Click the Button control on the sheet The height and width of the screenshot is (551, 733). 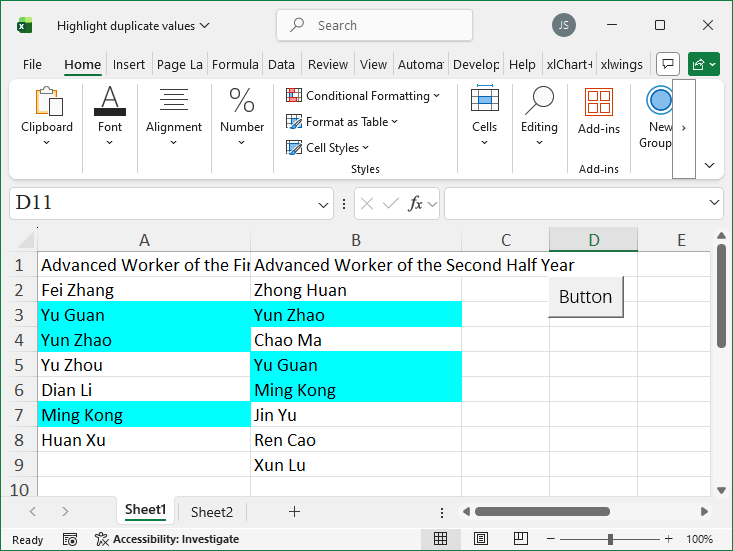tap(585, 297)
